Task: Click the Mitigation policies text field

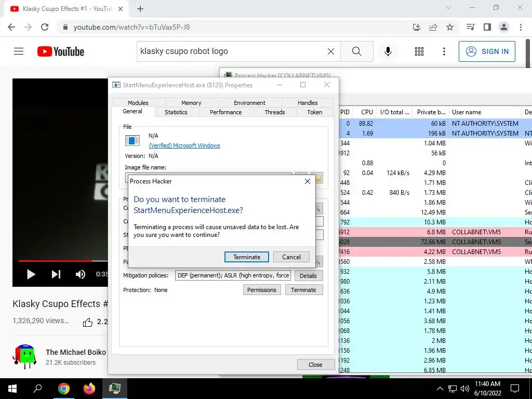Action: click(233, 275)
